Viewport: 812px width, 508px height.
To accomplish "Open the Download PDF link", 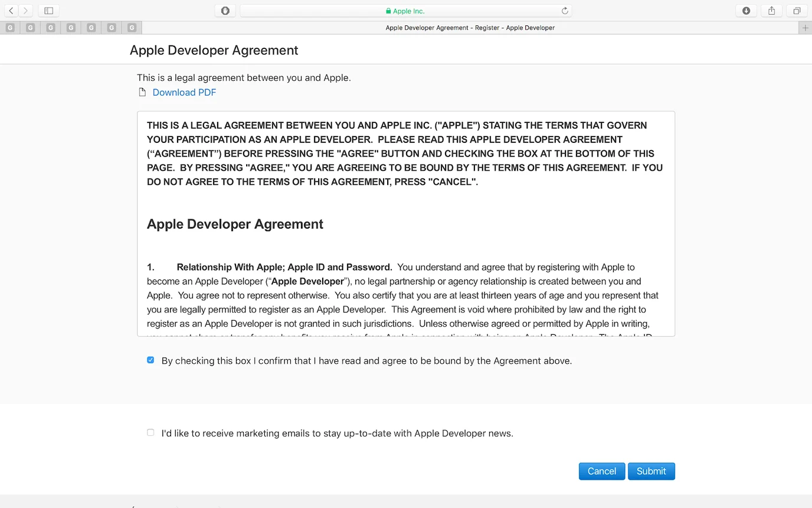I will [184, 92].
